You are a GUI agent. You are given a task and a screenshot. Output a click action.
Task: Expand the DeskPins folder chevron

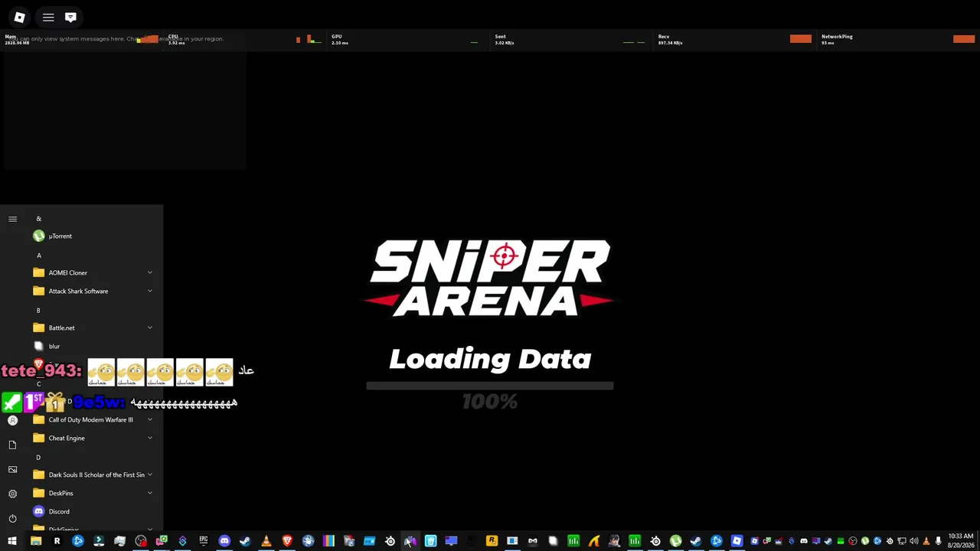pos(150,493)
